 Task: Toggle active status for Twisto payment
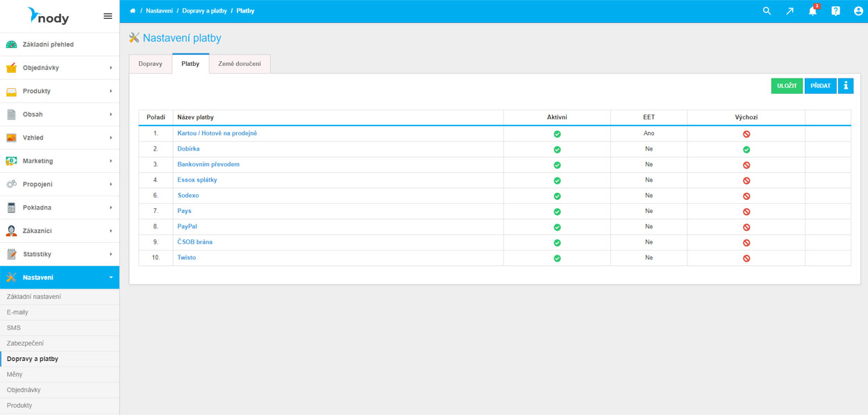(557, 258)
